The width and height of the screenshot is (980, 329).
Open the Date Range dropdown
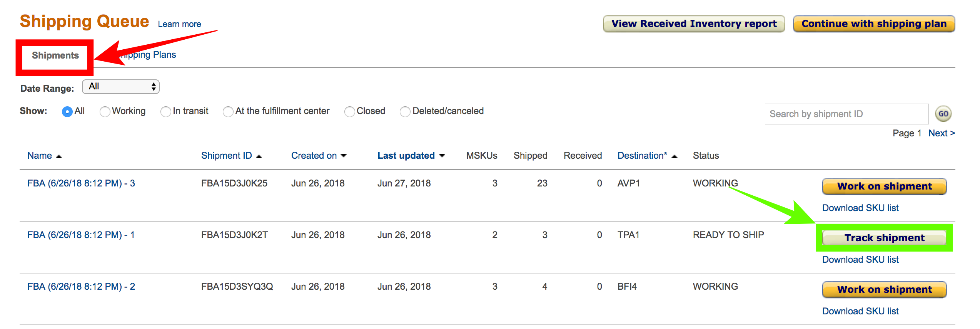point(121,87)
